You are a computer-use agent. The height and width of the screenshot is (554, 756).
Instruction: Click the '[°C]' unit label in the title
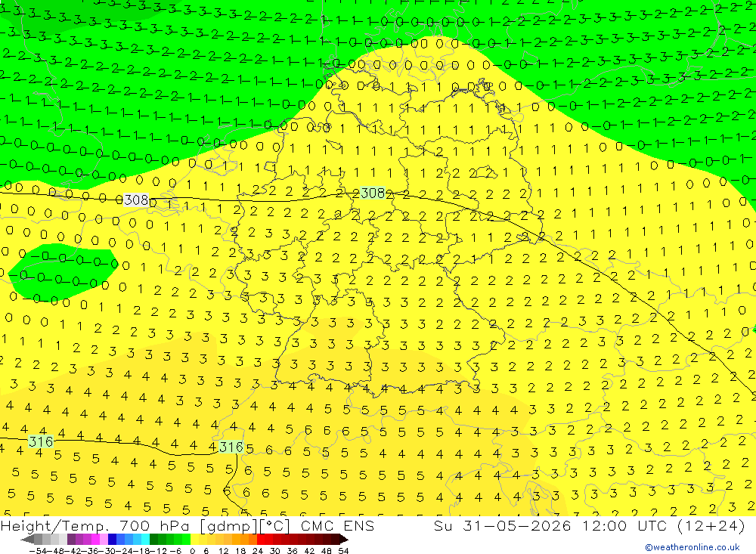(275, 526)
